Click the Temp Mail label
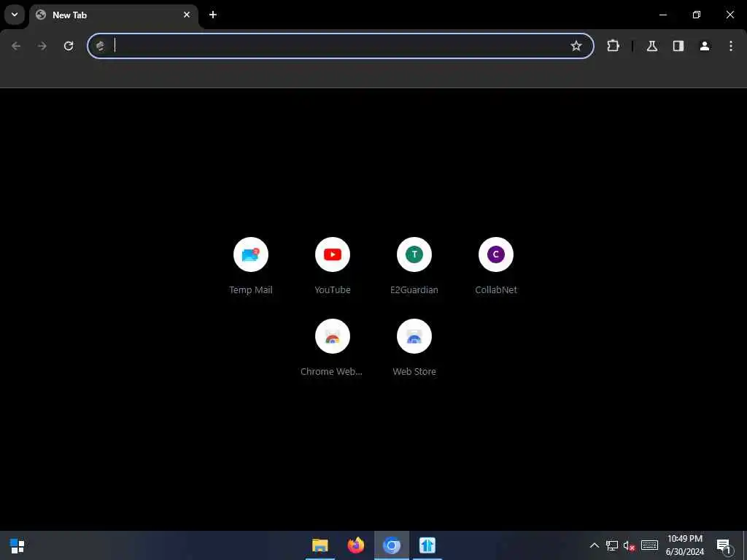The width and height of the screenshot is (747, 560). tap(251, 290)
